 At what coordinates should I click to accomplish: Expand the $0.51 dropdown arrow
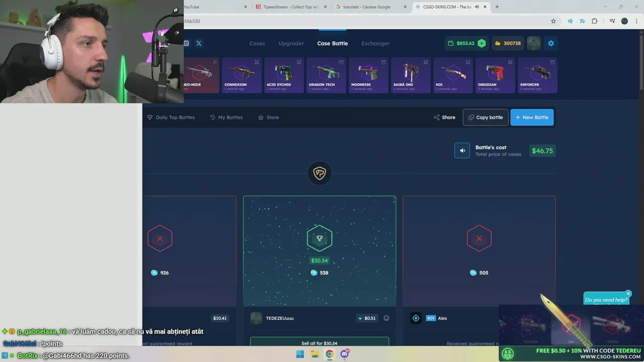click(360, 318)
